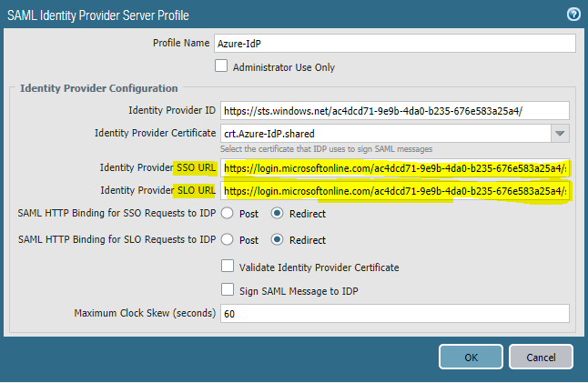Focus the Maximum Clock Skew field
Screen dimensions: 588x383
coord(394,314)
